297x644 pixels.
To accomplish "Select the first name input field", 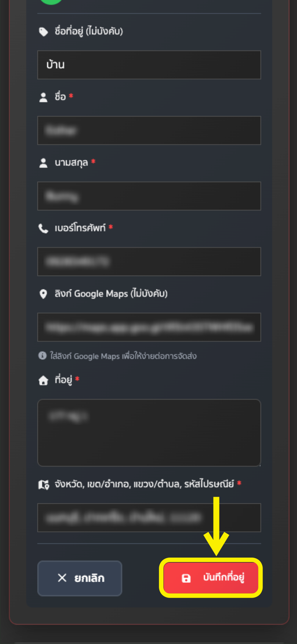I will click(x=149, y=131).
